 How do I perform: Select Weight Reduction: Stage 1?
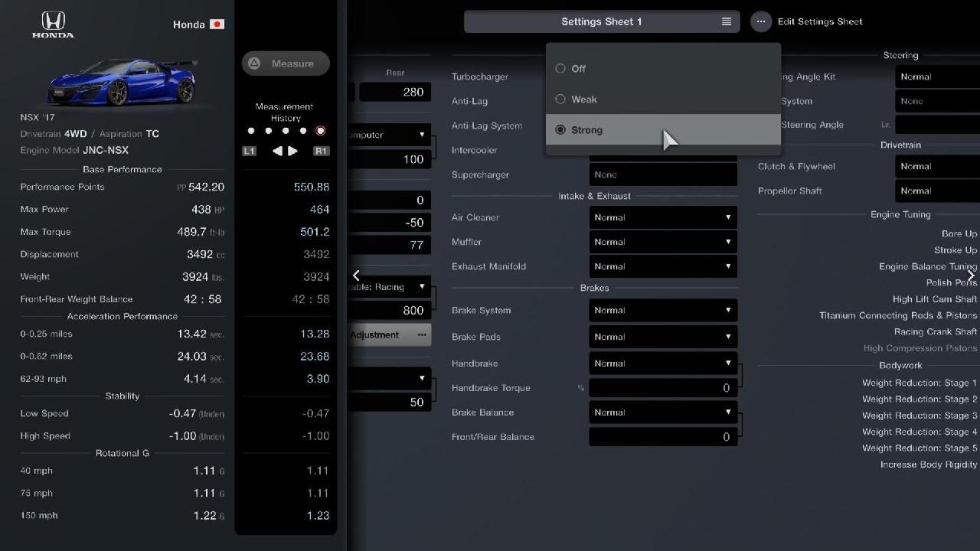(x=920, y=383)
